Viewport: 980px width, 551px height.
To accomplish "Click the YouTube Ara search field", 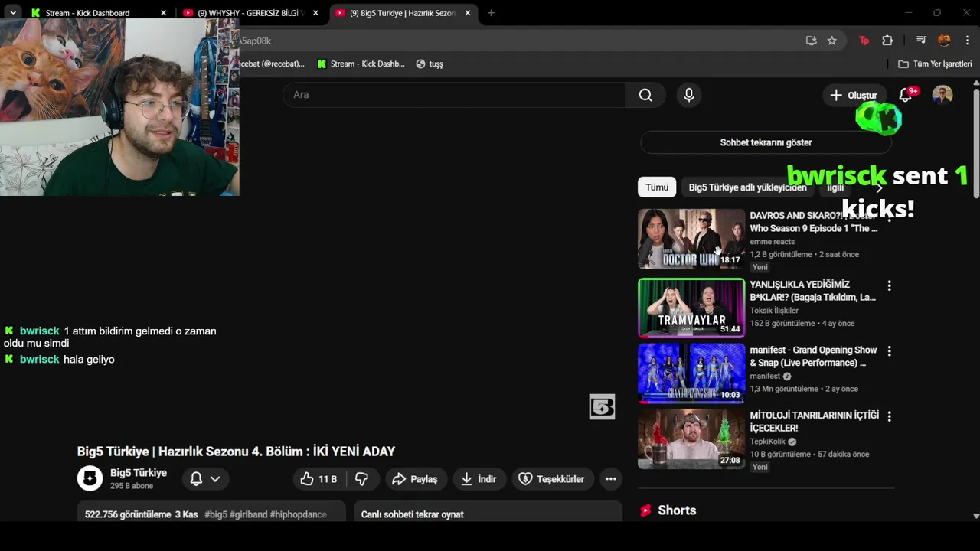I will (x=454, y=95).
